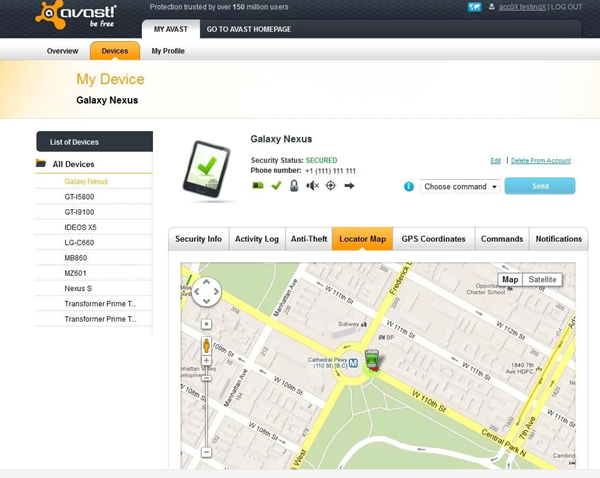The width and height of the screenshot is (600, 478).
Task: Click the blue info icon beside command box
Action: 408,186
